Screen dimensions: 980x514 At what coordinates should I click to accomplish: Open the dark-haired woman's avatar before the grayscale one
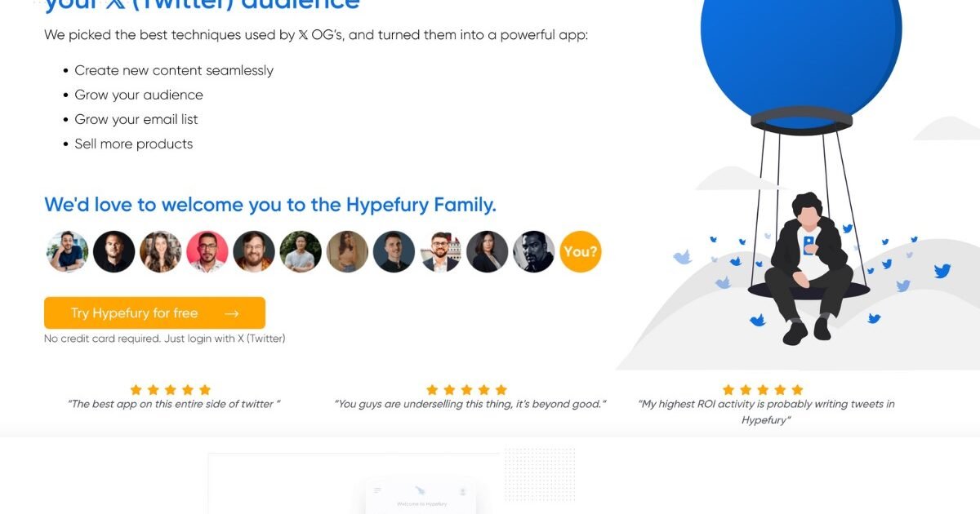(488, 251)
